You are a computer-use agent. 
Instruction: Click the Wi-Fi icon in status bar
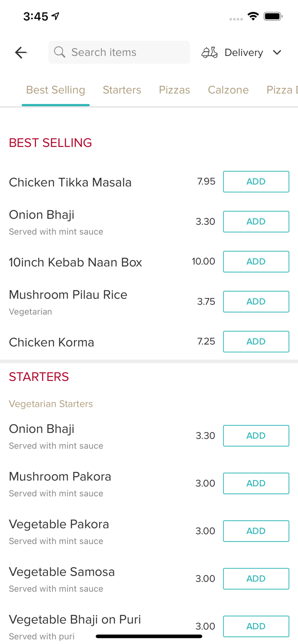click(x=253, y=16)
